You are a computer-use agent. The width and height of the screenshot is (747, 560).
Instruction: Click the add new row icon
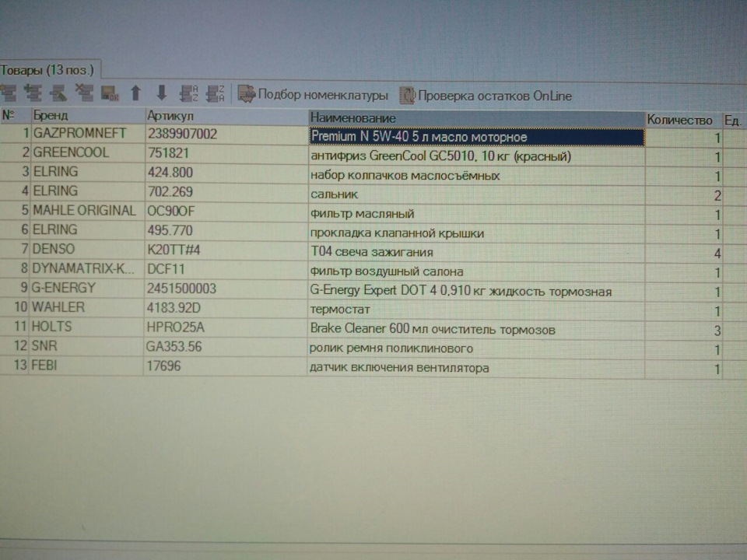pyautogui.click(x=8, y=93)
